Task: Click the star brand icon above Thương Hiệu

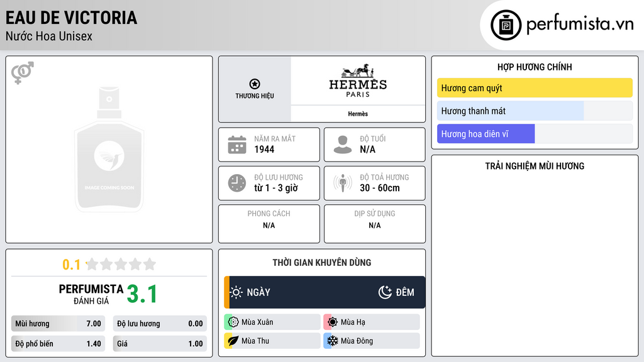Action: click(254, 84)
